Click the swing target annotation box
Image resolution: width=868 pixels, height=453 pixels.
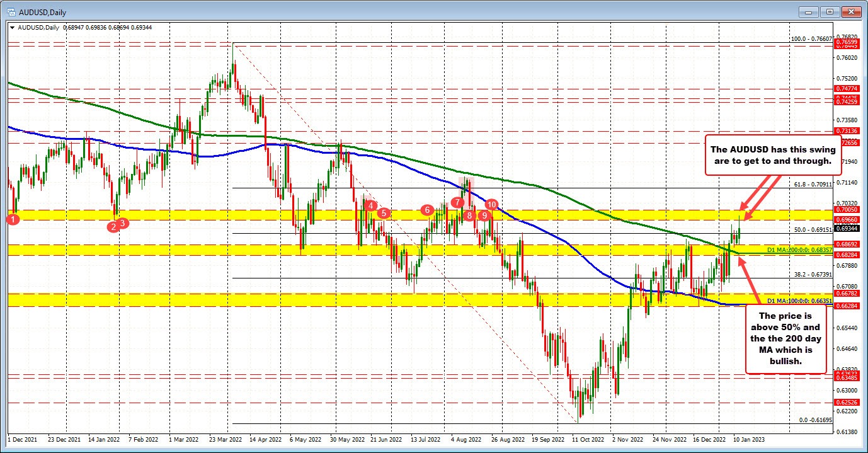pos(774,155)
